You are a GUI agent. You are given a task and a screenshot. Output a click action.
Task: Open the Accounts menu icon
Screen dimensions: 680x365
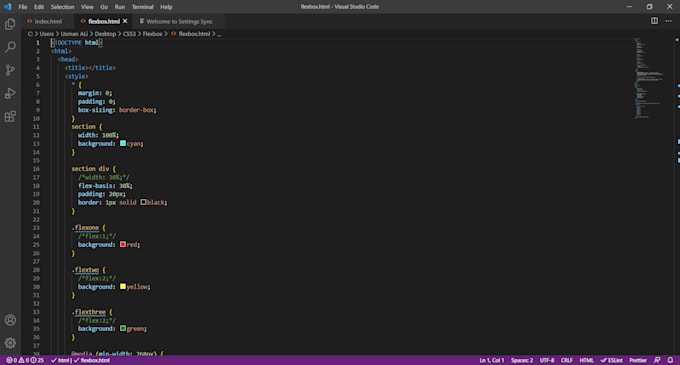10,320
